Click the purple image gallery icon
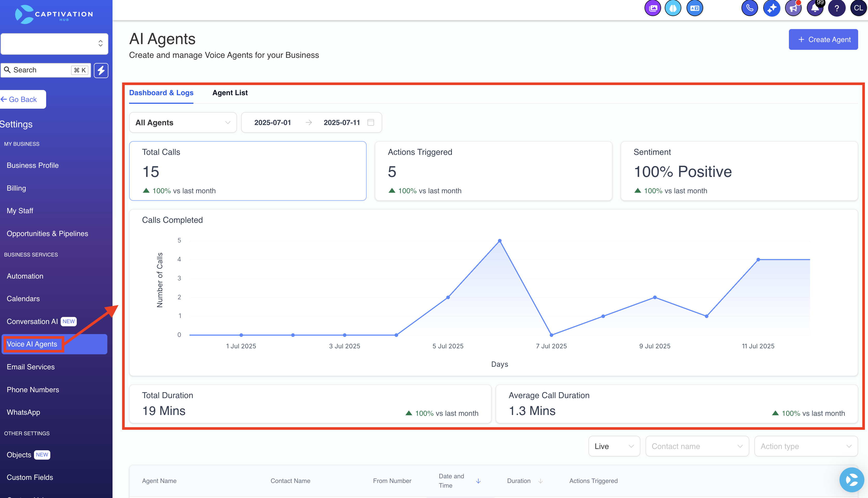This screenshot has height=498, width=868. [653, 8]
